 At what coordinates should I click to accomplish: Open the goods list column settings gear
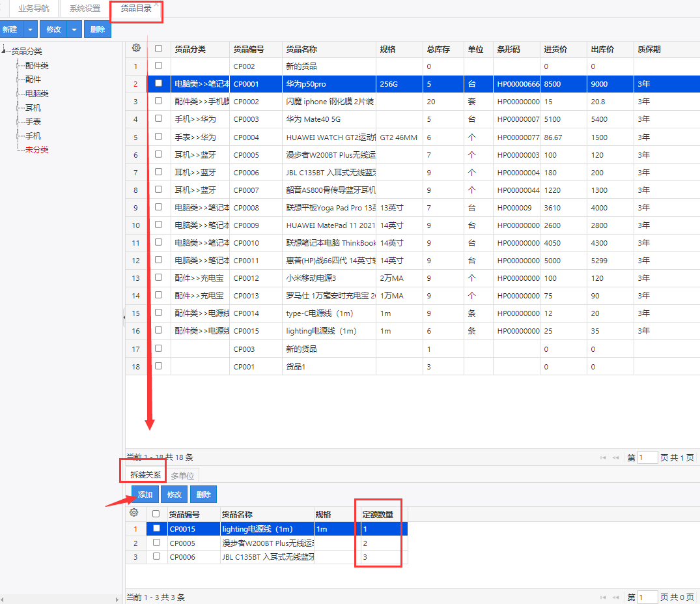[136, 48]
